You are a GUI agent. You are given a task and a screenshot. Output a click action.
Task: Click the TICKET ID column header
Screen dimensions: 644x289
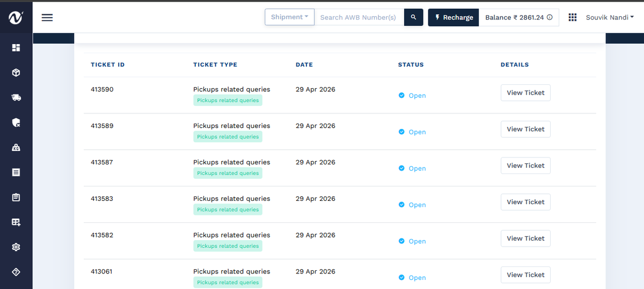point(108,64)
